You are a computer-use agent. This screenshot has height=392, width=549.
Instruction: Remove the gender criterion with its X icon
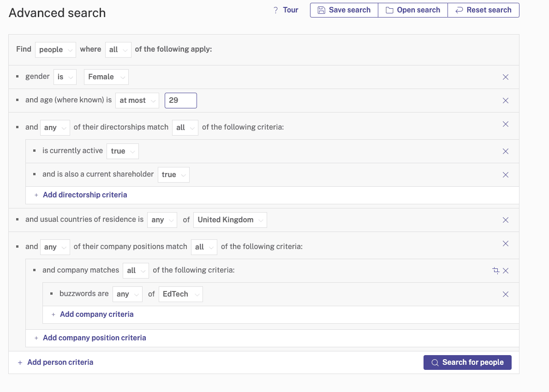click(505, 77)
